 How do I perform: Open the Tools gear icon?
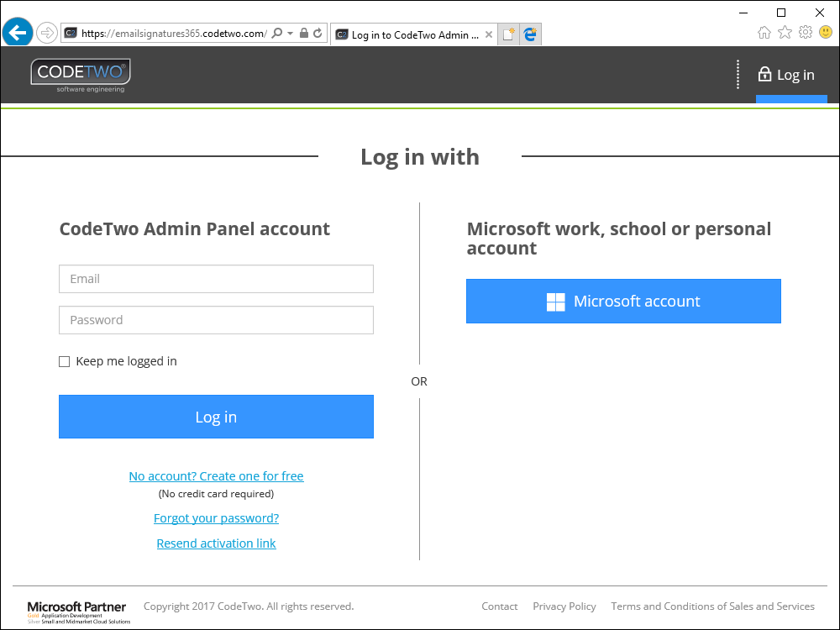point(806,31)
